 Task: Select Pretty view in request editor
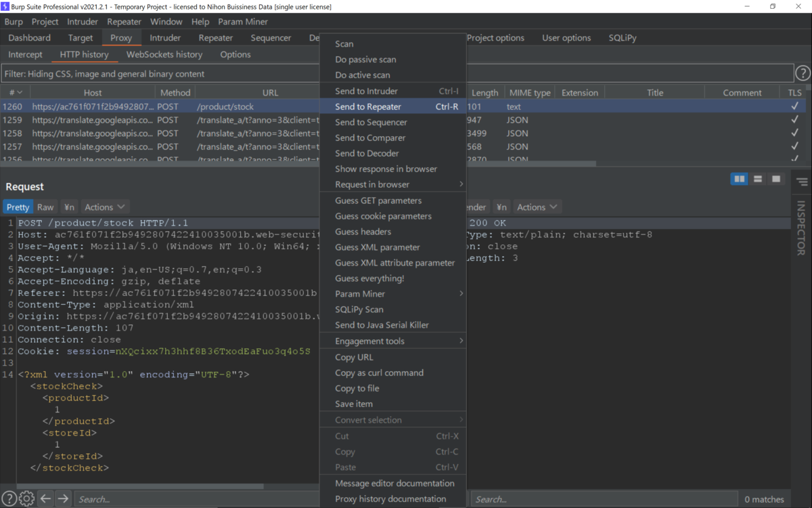[18, 207]
